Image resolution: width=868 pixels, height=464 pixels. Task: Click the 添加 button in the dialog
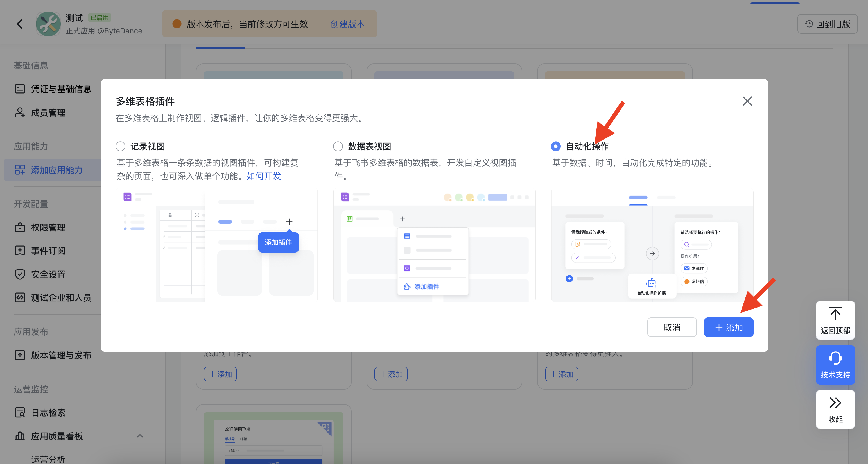pyautogui.click(x=729, y=327)
